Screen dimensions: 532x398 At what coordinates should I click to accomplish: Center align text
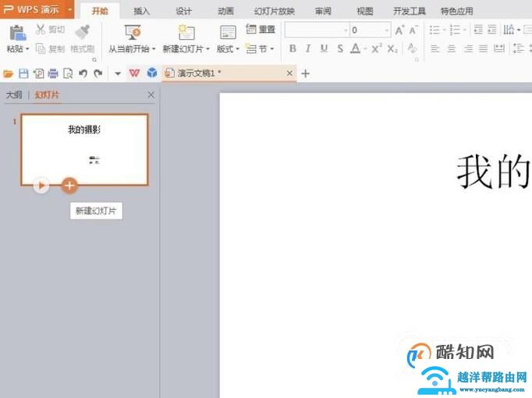(x=451, y=49)
